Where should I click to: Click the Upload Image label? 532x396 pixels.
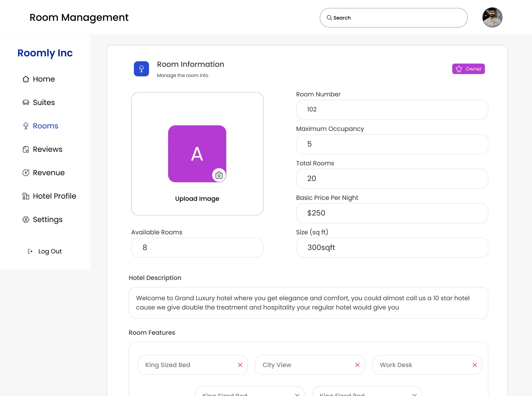pos(197,199)
